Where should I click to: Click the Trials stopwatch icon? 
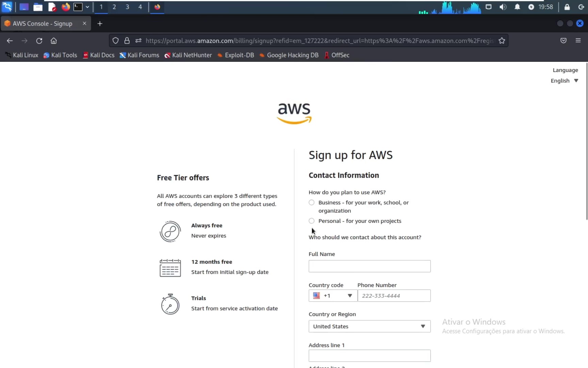click(x=170, y=304)
